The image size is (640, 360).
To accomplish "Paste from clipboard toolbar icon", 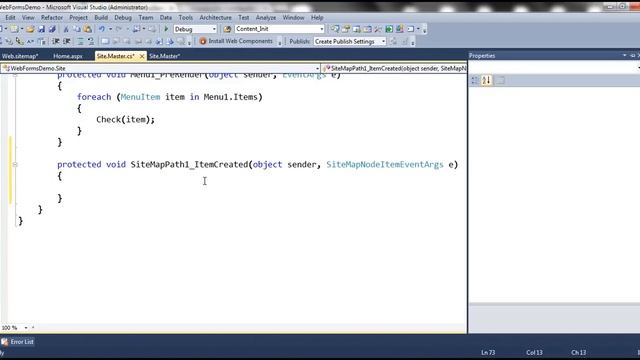I will (x=87, y=29).
